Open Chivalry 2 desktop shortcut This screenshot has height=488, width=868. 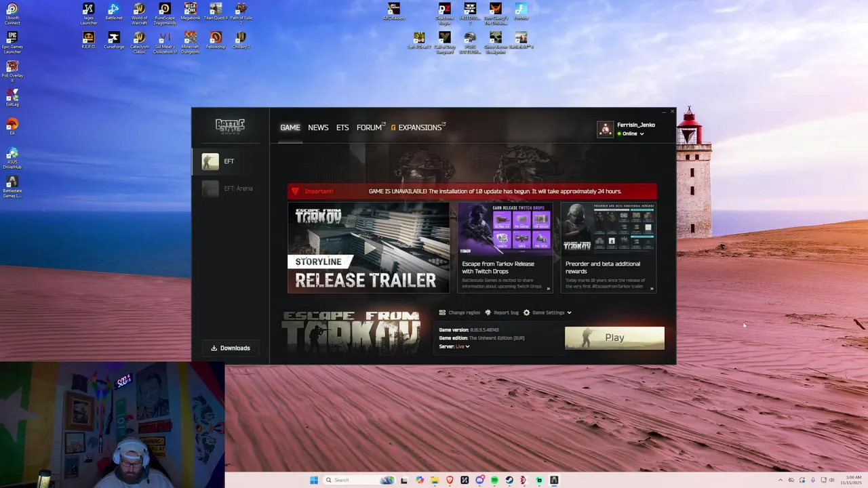(241, 41)
